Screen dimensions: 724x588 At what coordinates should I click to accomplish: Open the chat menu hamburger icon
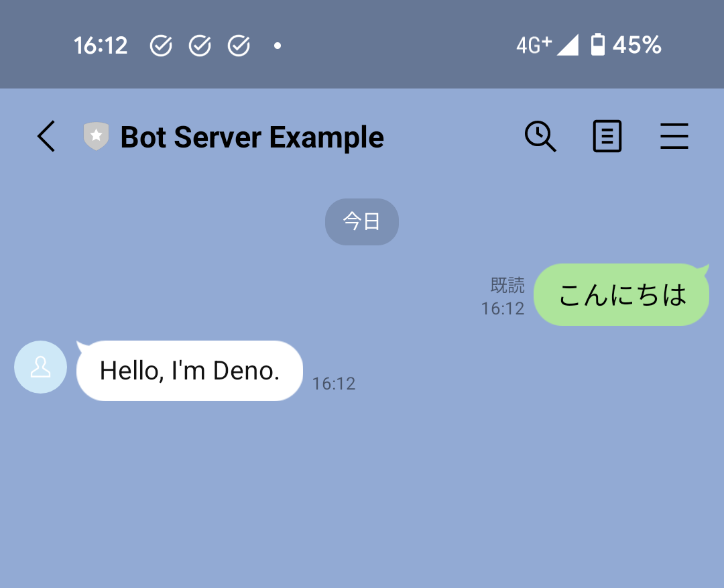pyautogui.click(x=674, y=136)
